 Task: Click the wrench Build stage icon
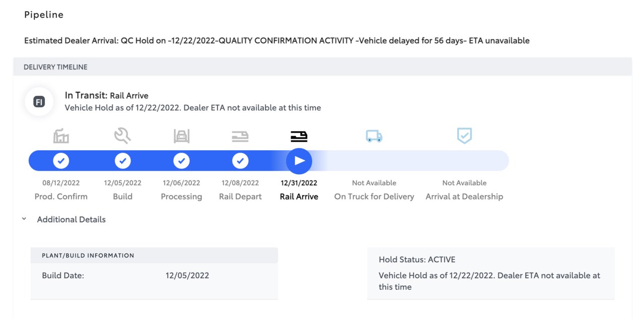[x=122, y=136]
